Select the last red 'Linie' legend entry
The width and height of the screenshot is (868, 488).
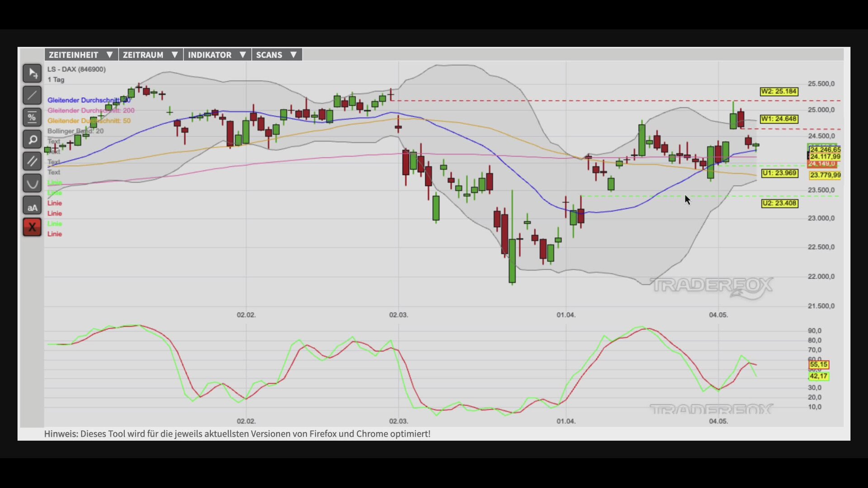pyautogui.click(x=55, y=234)
